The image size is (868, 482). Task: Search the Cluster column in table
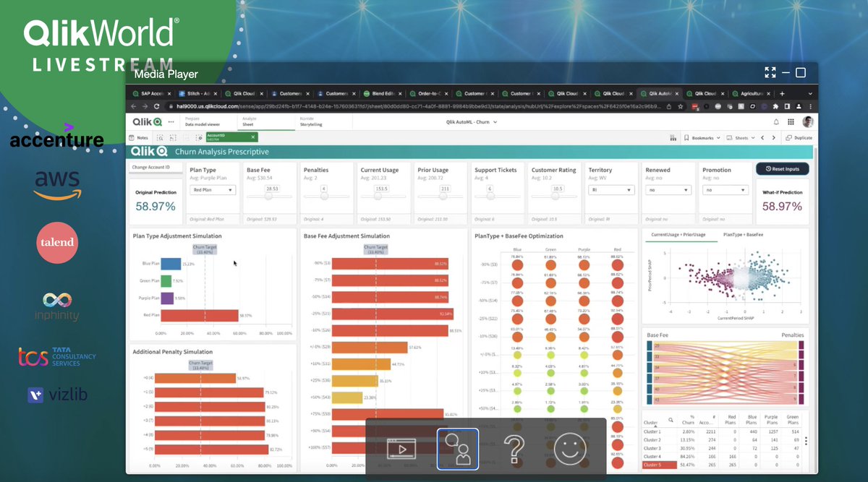pos(671,419)
